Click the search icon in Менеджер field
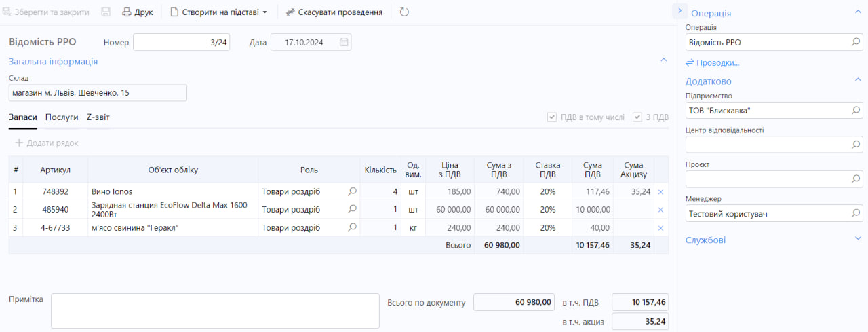 (856, 213)
